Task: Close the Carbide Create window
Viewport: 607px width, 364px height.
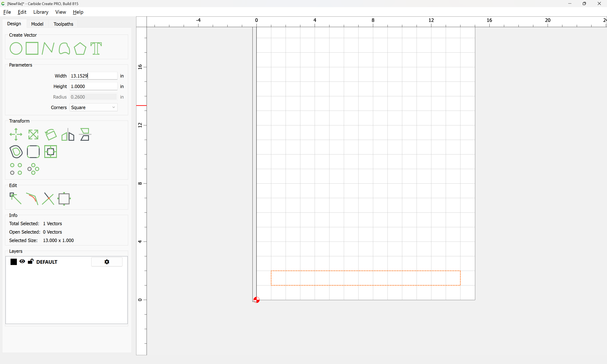Action: (x=599, y=4)
